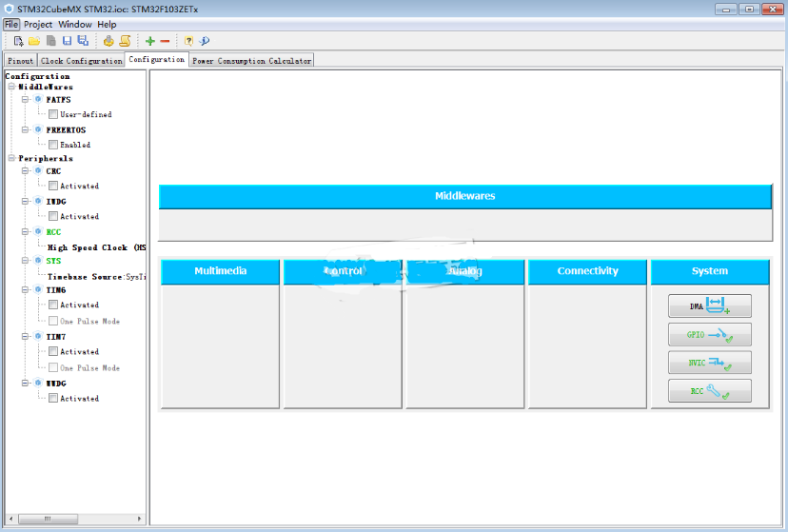This screenshot has height=532, width=788.
Task: Click the RCC gear icon in tree
Action: (x=38, y=231)
